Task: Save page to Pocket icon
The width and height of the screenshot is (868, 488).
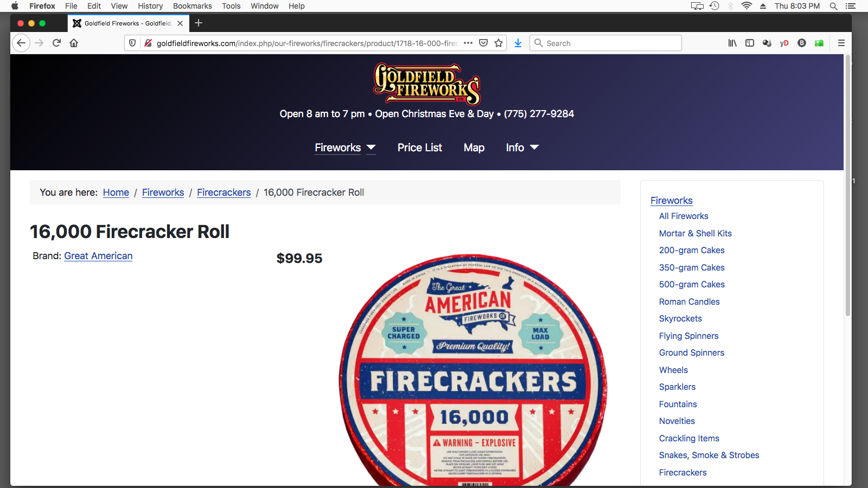Action: (x=483, y=43)
